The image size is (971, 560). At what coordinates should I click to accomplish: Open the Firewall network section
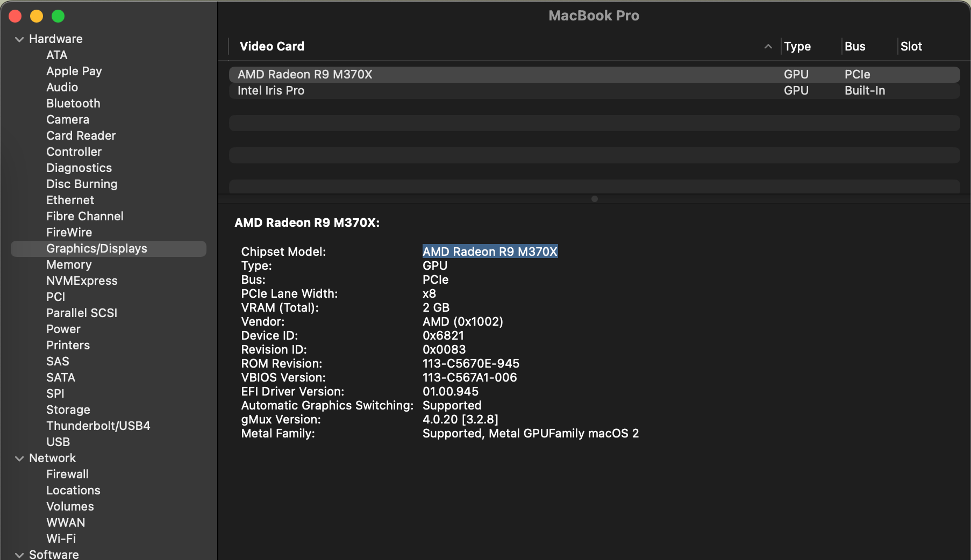click(67, 474)
